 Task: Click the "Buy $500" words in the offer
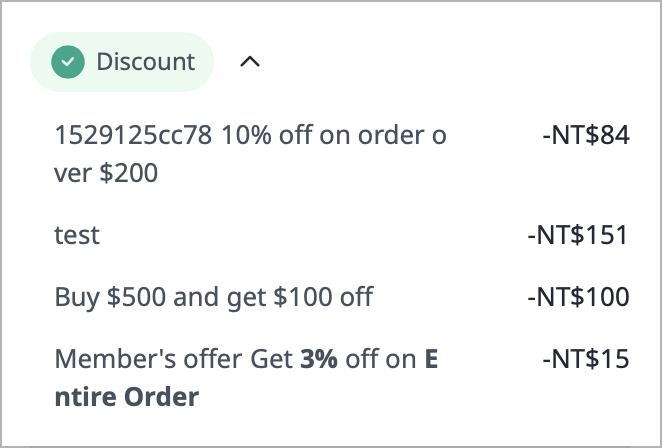point(101,297)
